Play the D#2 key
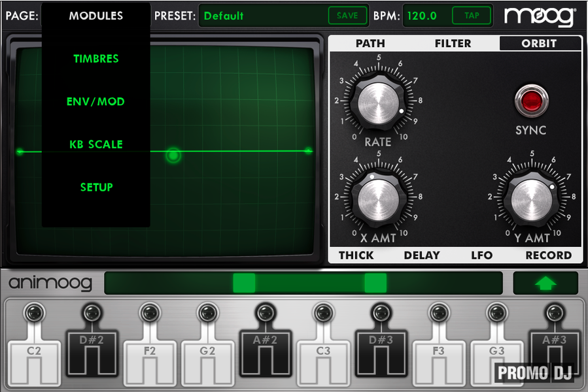Screen dimensions: 588x392 (x=92, y=353)
